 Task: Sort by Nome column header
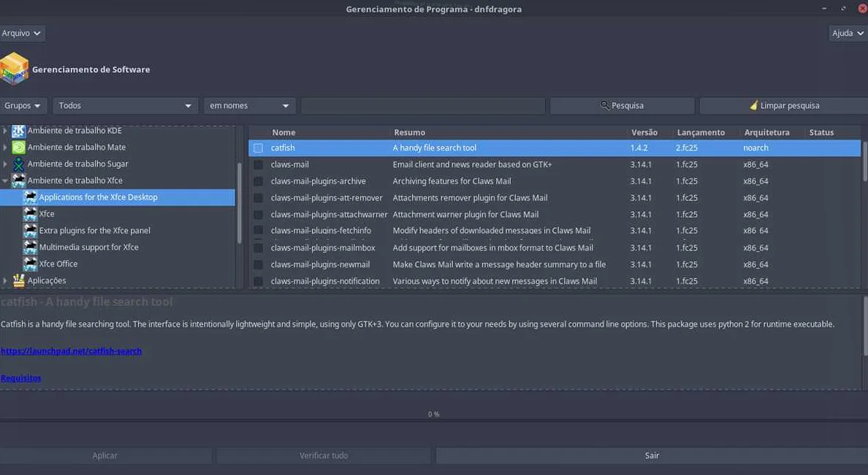283,132
